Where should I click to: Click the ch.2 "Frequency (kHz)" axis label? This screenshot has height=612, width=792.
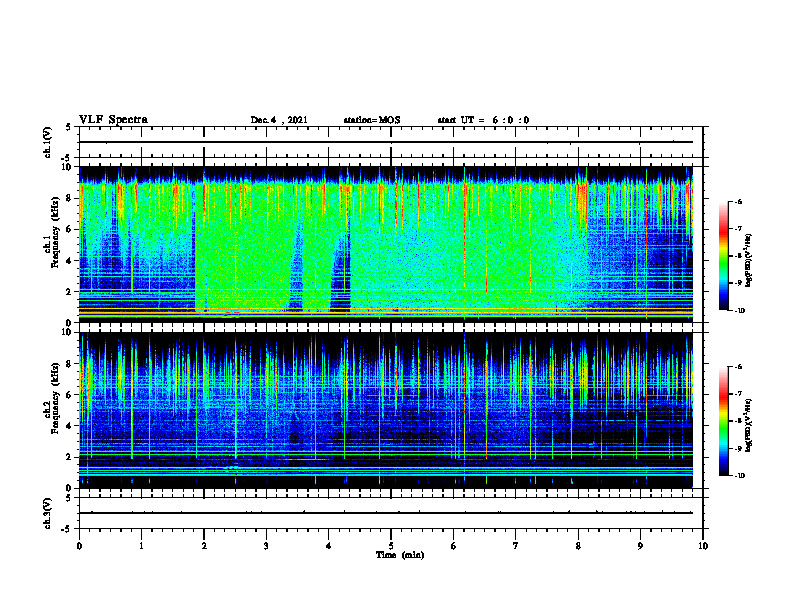pos(54,398)
